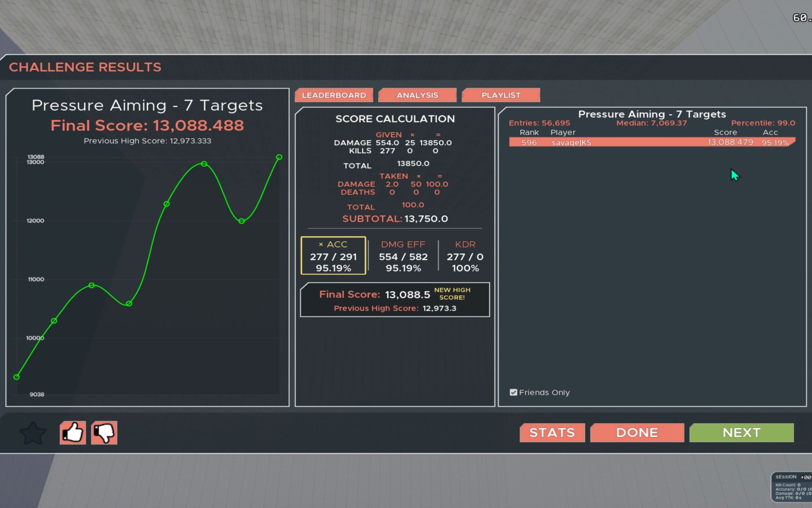This screenshot has width=812, height=508.
Task: Click the Score column header
Action: (x=725, y=132)
